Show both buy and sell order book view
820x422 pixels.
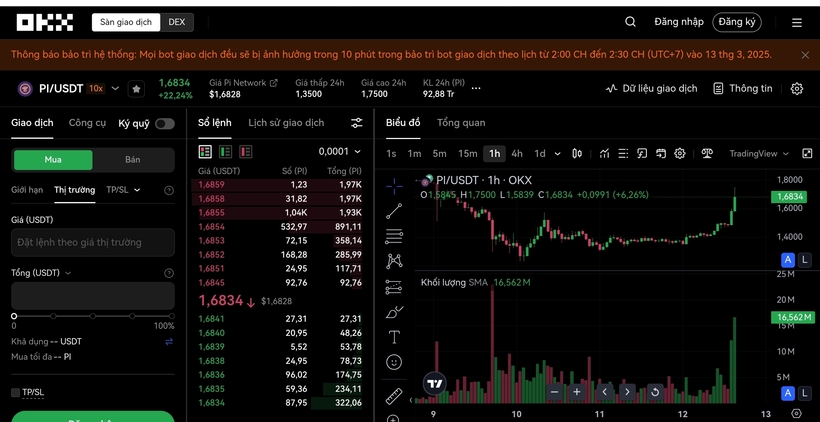(205, 152)
